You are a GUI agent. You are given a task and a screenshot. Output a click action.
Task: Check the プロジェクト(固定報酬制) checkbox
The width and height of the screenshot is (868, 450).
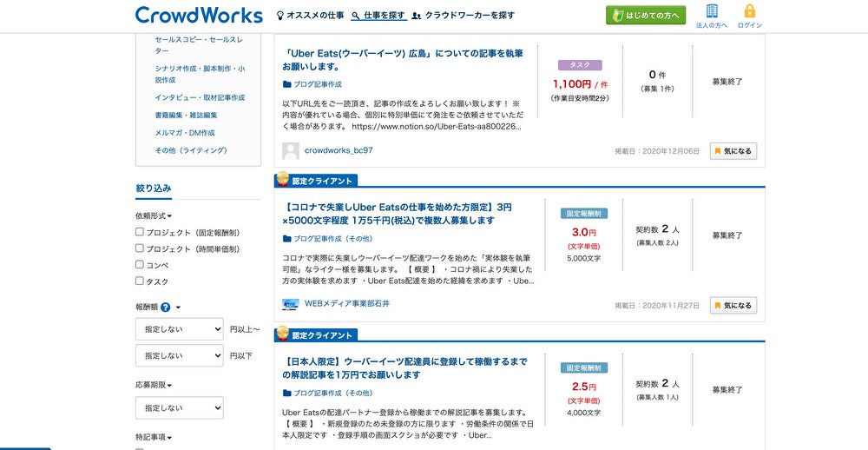coord(140,232)
